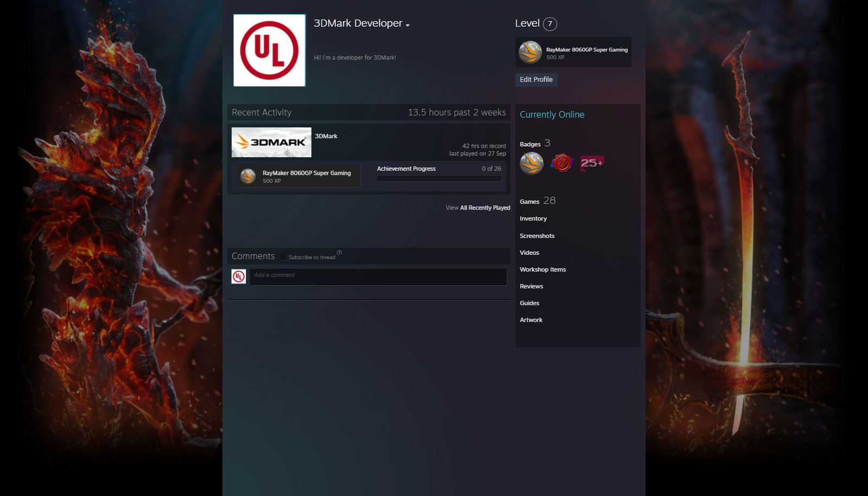Open Games list showing 28 titles
The width and height of the screenshot is (868, 496).
529,201
